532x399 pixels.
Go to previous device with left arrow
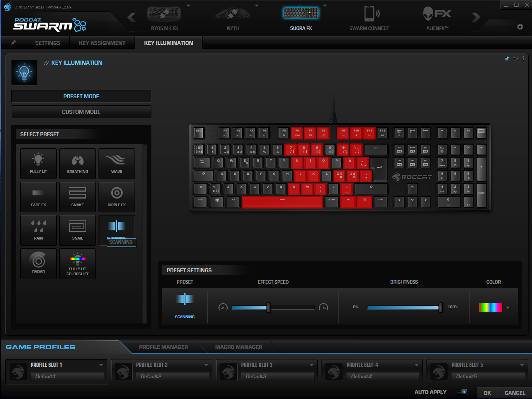point(131,17)
